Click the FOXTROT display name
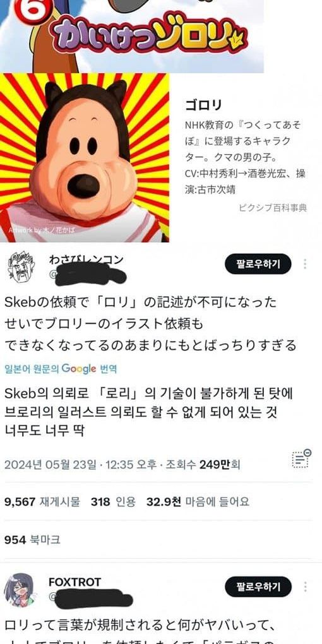The width and height of the screenshot is (322, 644). tap(75, 582)
